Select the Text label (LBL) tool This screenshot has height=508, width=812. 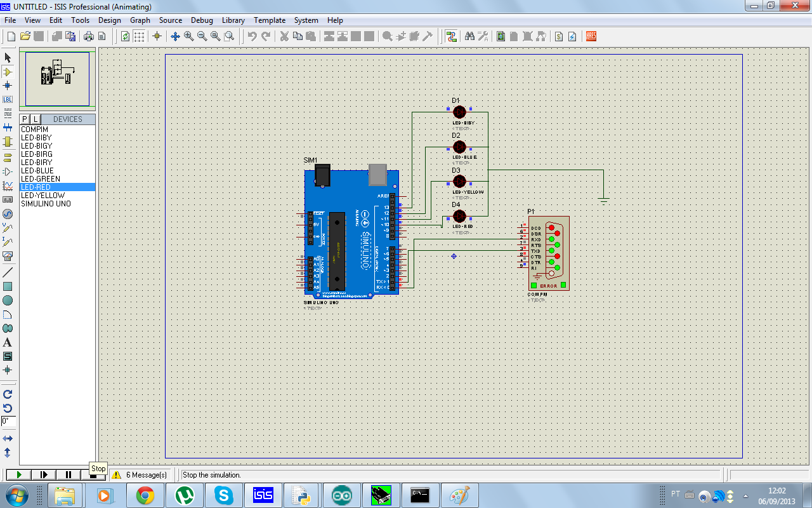coord(8,100)
